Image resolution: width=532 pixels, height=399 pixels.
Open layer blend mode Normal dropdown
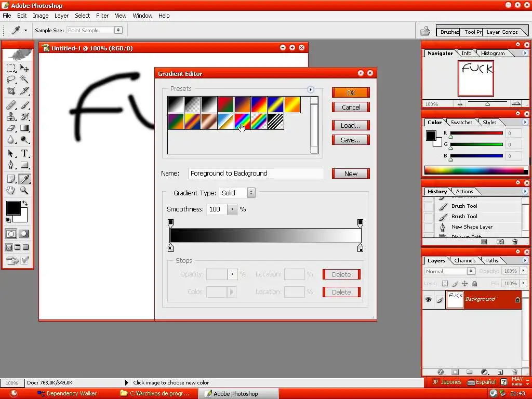471,271
